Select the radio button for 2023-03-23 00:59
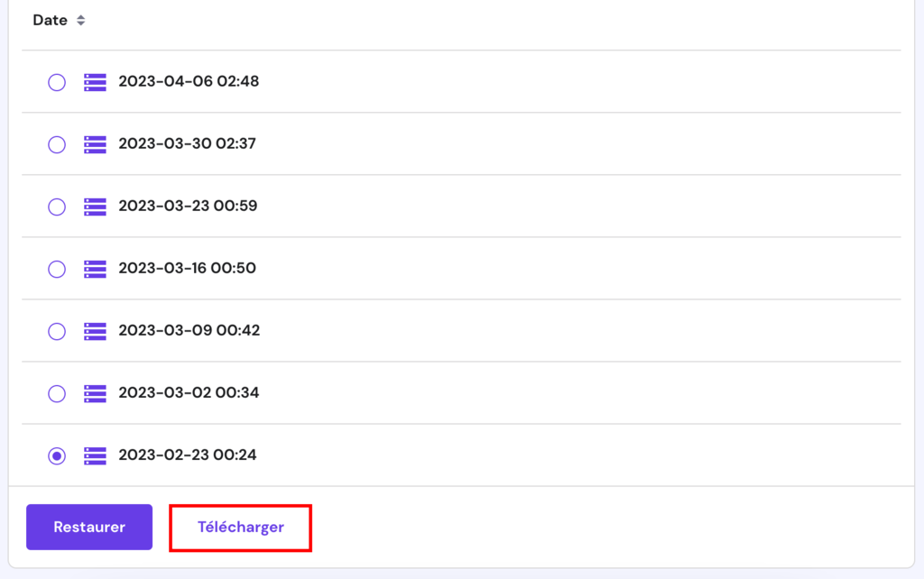This screenshot has height=579, width=924. coord(57,207)
